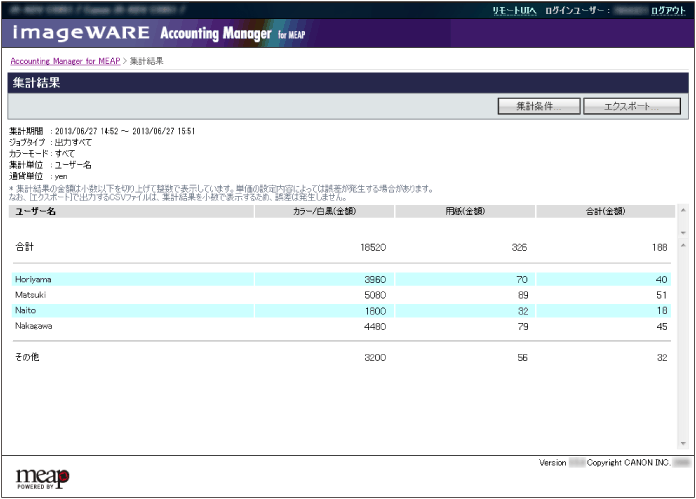Click the Nakagawa user name
The height and width of the screenshot is (499, 696).
coord(34,326)
